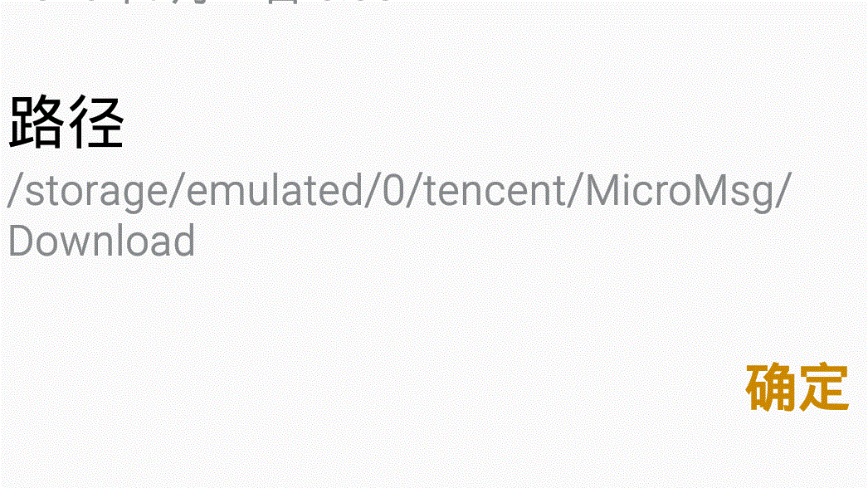Tap the word "emulated" in the path

point(275,189)
